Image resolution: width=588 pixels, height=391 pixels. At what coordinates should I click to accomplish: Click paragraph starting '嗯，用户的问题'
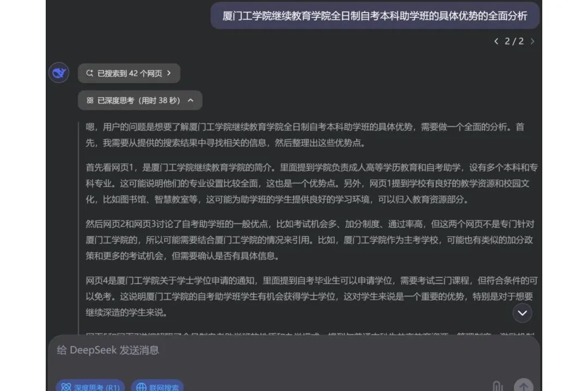click(x=305, y=135)
